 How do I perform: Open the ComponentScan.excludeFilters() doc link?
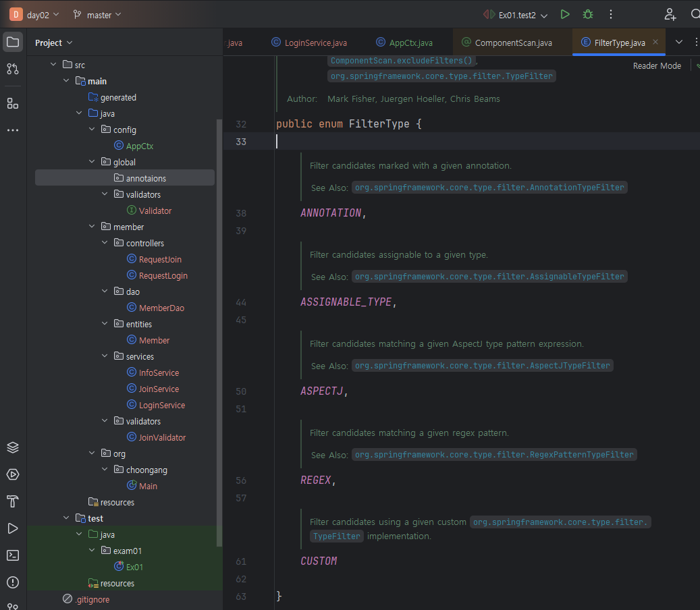point(402,60)
